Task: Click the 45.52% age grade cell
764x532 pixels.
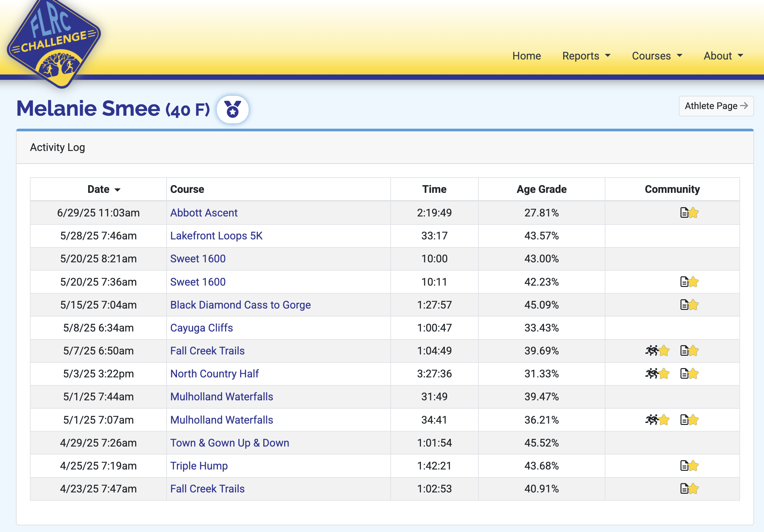Action: pos(541,443)
